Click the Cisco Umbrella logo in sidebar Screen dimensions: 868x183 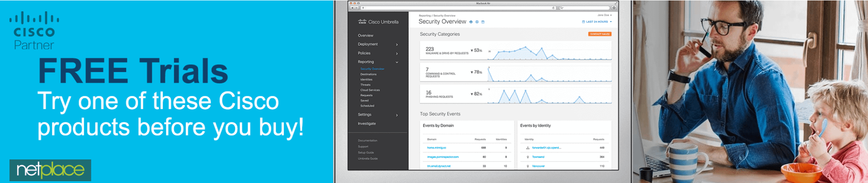(378, 22)
